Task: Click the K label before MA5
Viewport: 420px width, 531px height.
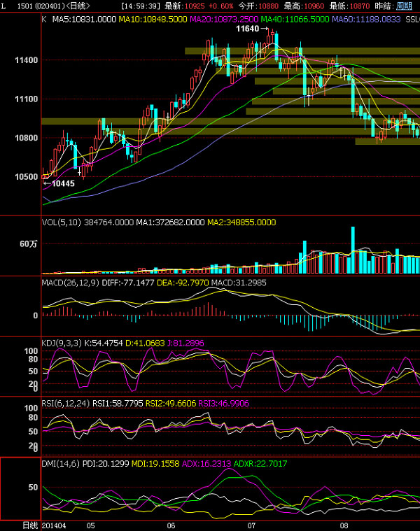Action: click(44, 20)
